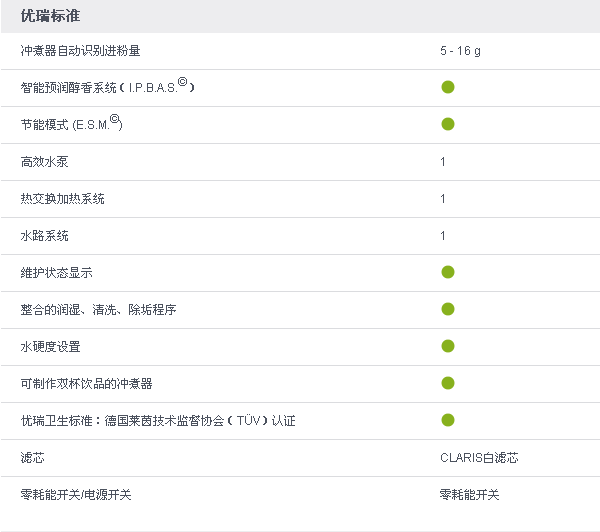Click green dot for 可制作双杯饮品的冲煮器
Image resolution: width=600 pixels, height=532 pixels.
click(448, 383)
